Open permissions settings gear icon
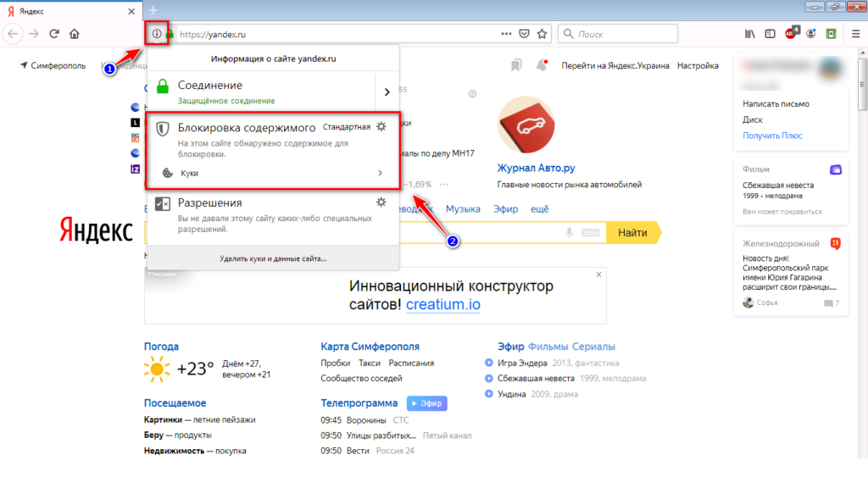Viewport: 868px width, 488px height. [381, 202]
